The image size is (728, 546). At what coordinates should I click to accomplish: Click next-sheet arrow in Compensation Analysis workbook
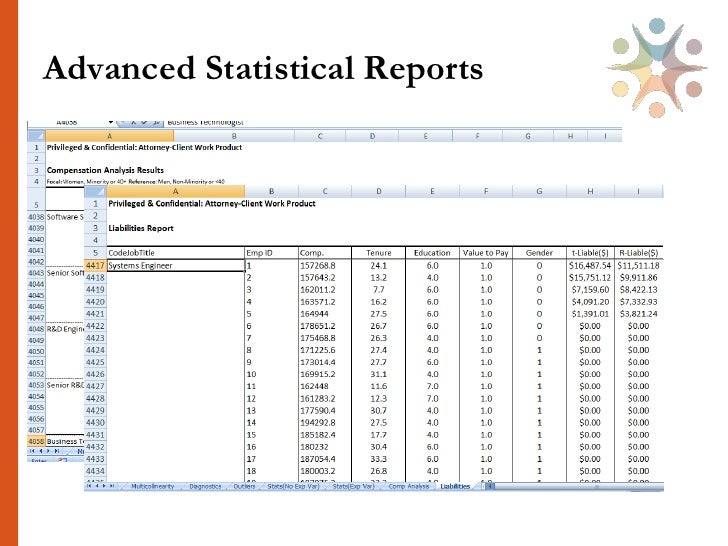pyautogui.click(x=48, y=451)
